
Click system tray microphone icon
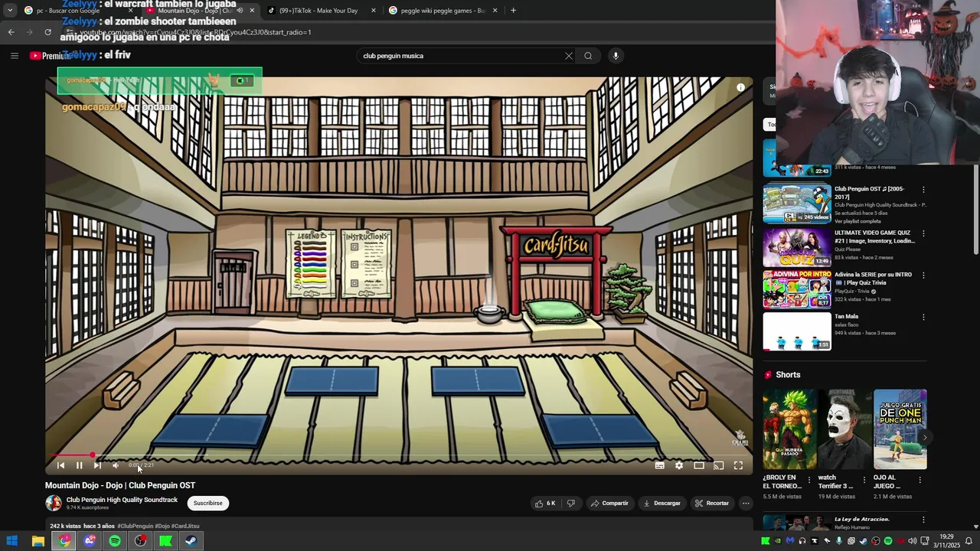[838, 541]
